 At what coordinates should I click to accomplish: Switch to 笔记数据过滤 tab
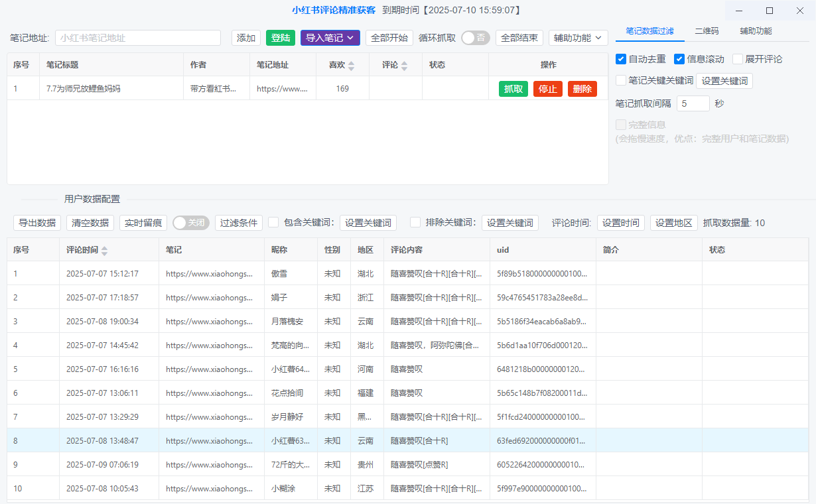(x=650, y=31)
